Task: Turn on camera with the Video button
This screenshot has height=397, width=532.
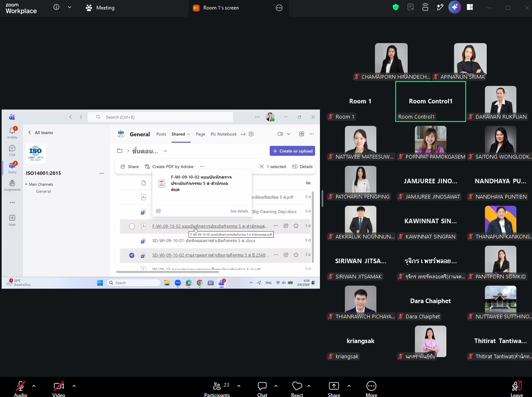Action: [x=59, y=388]
